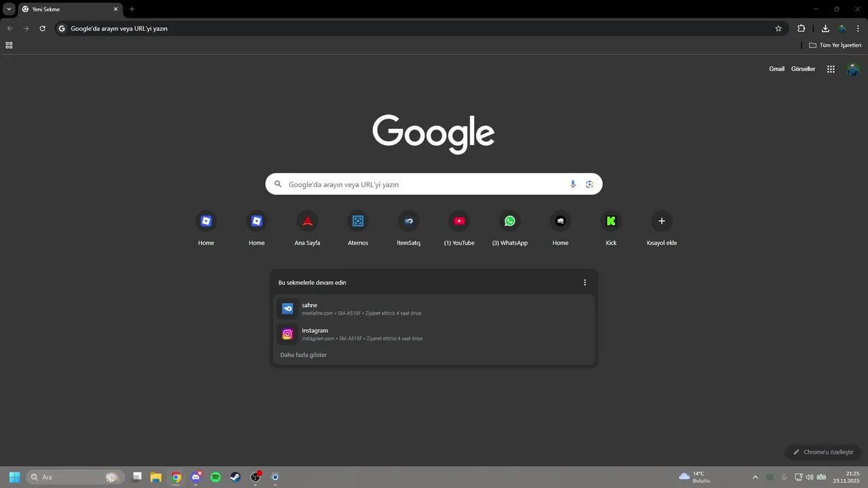Open the Aternos shortcut
The width and height of the screenshot is (868, 488).
pyautogui.click(x=358, y=228)
